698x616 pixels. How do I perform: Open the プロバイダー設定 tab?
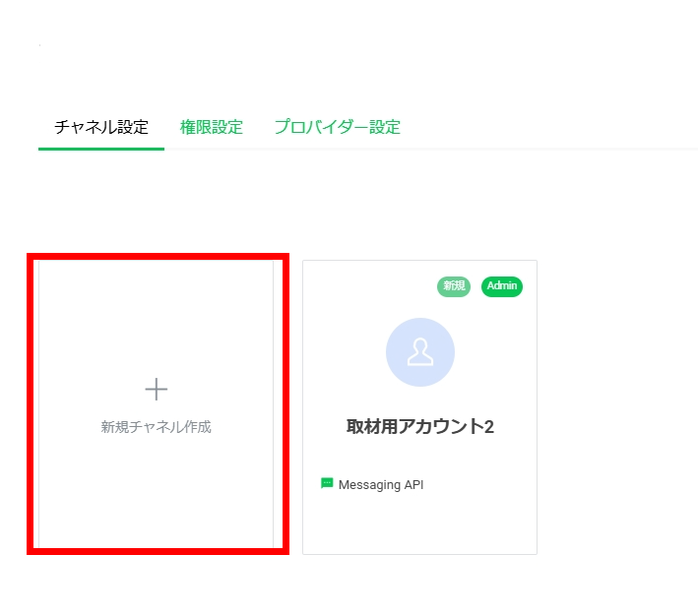click(337, 127)
